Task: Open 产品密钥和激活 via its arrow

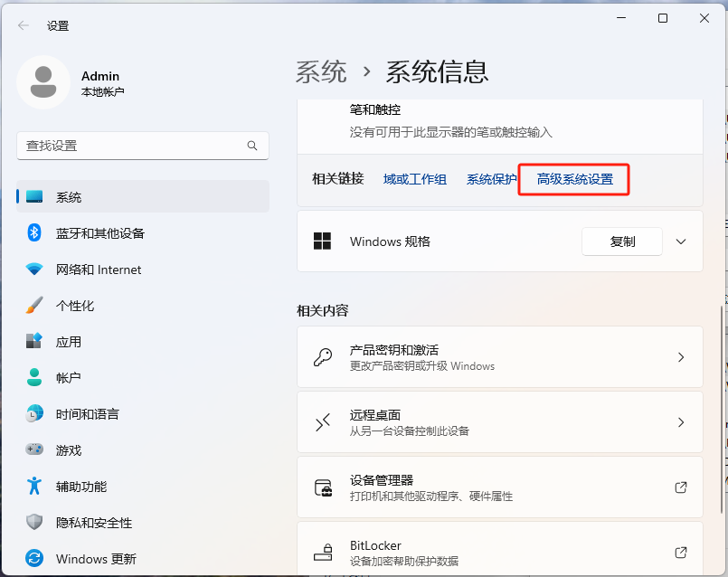Action: (x=681, y=357)
